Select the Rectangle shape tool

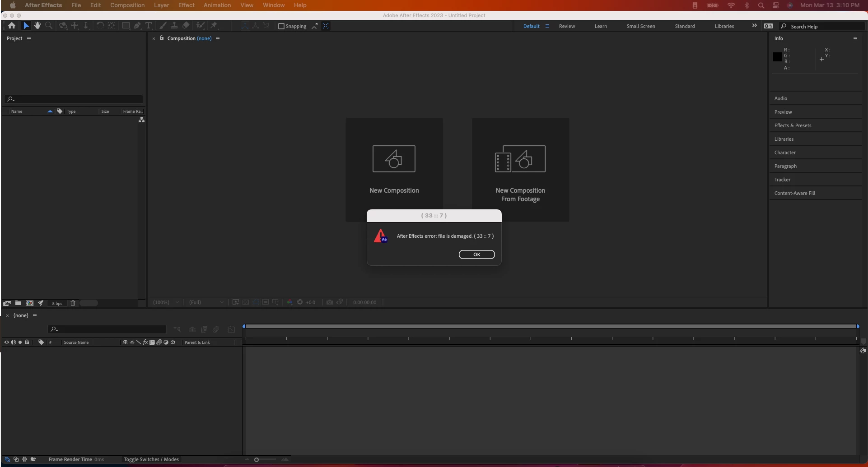(x=126, y=26)
